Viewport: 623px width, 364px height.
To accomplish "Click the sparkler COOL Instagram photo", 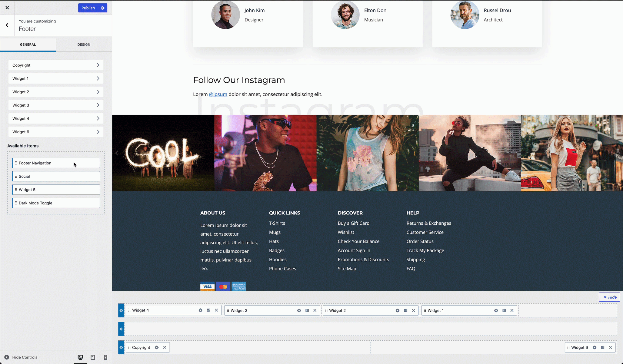I will 163,153.
